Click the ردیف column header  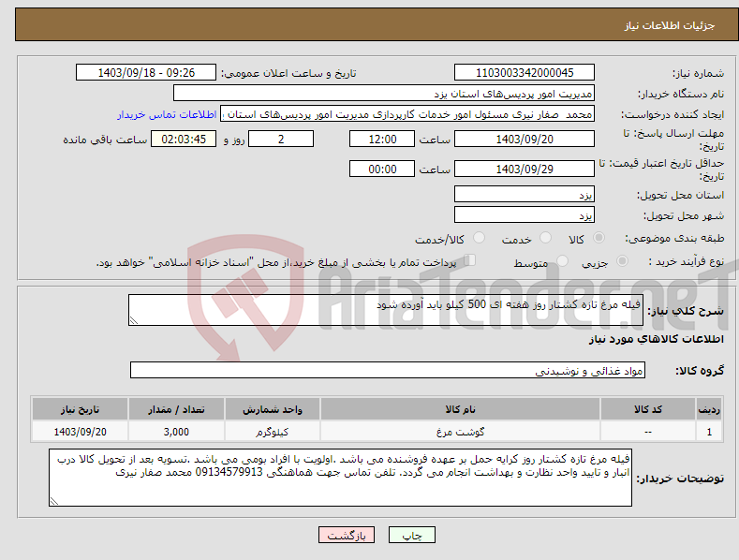[709, 409]
